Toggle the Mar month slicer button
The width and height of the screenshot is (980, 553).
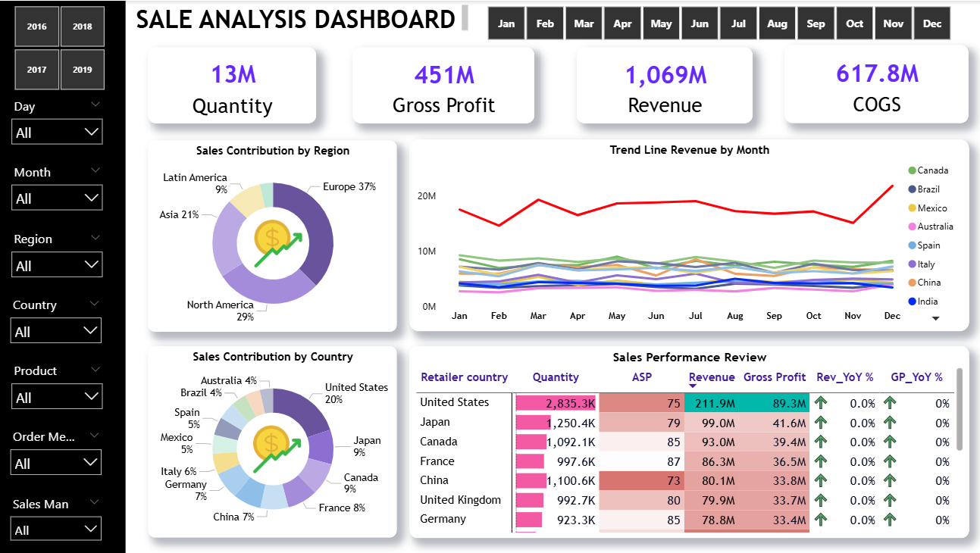(x=584, y=23)
